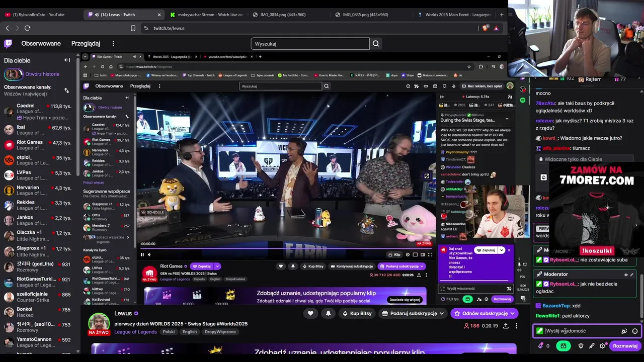644x362 pixels.
Task: Follow heart icon for Lewus channel
Action: click(310, 313)
